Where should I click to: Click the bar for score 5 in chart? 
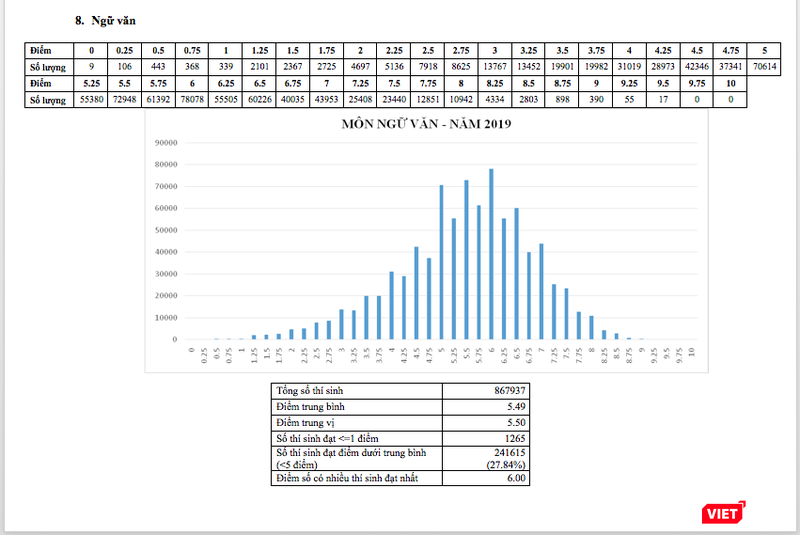(441, 262)
